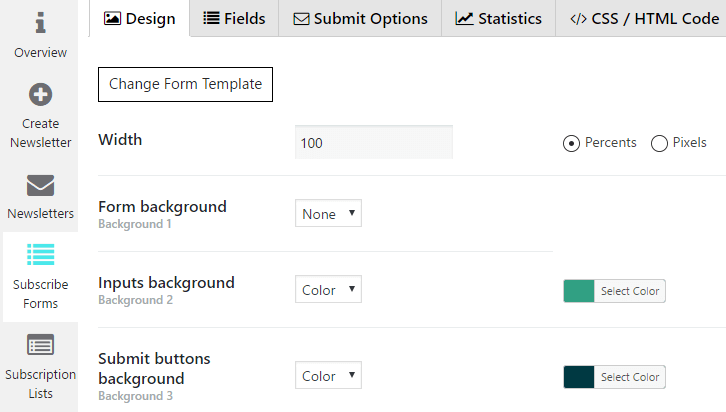Select the Percents radio button

(x=571, y=144)
